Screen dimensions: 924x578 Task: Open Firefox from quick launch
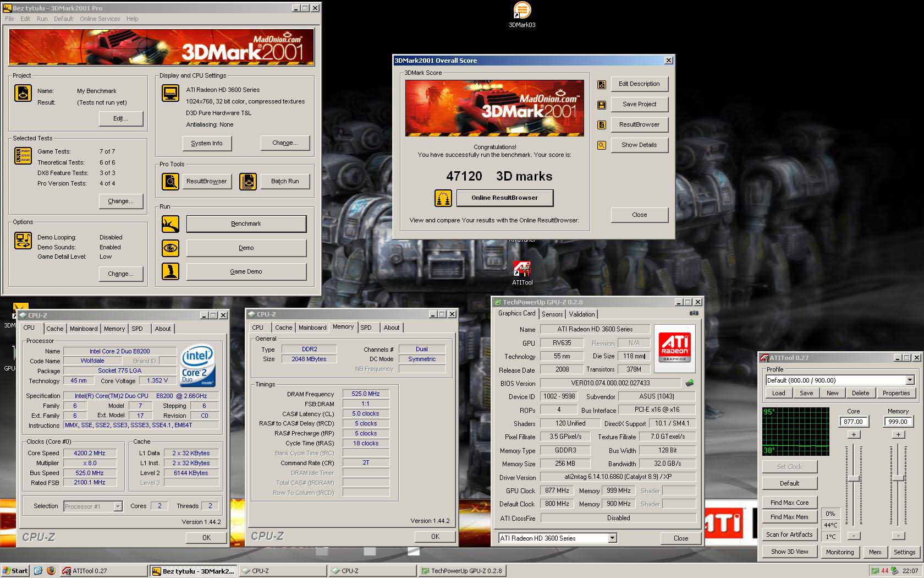point(51,571)
